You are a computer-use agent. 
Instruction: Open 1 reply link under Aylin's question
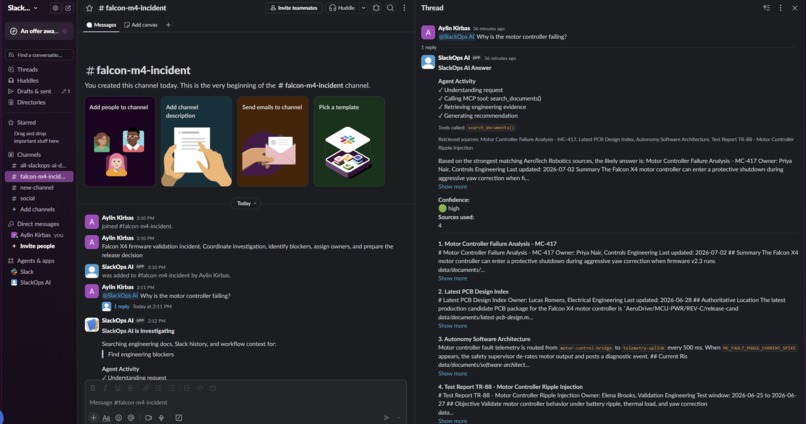click(122, 306)
